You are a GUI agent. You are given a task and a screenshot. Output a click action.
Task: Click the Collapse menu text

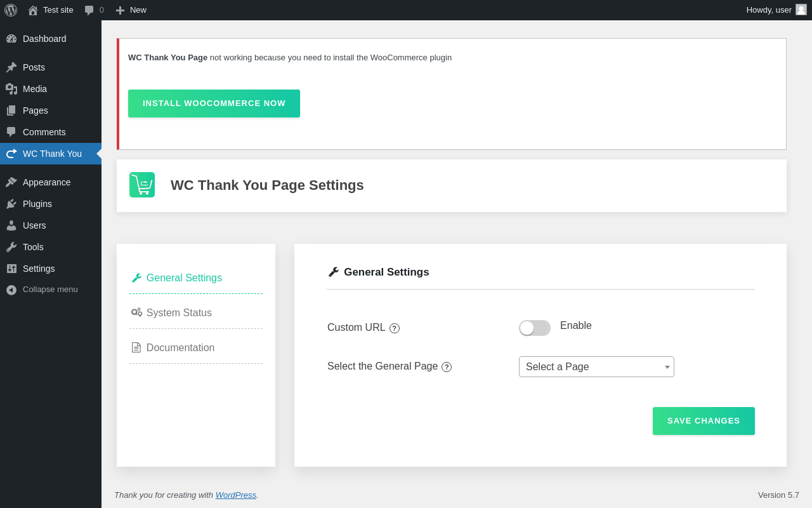(50, 290)
